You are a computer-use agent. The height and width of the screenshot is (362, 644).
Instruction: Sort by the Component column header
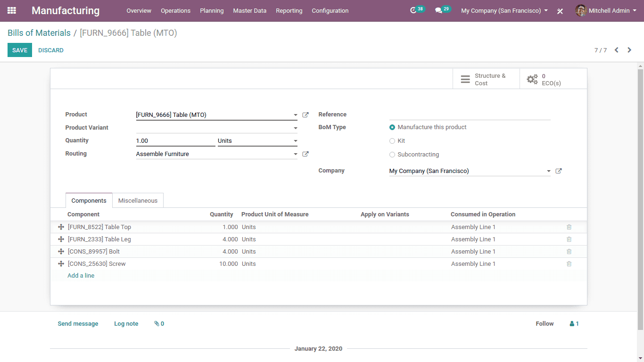tap(83, 214)
